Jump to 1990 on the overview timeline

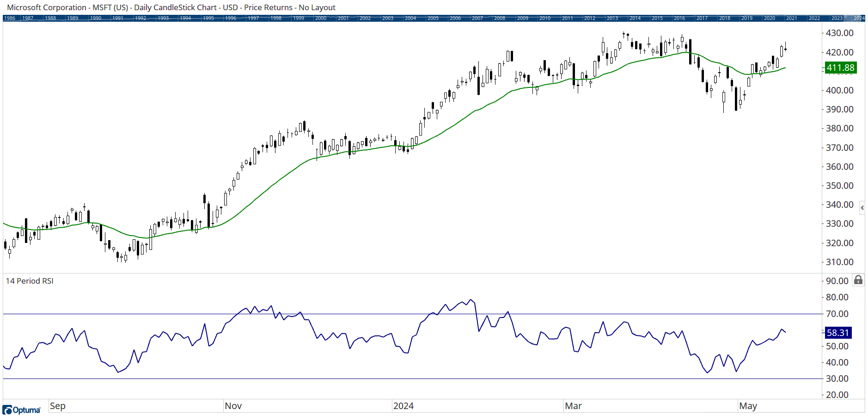pyautogui.click(x=96, y=19)
